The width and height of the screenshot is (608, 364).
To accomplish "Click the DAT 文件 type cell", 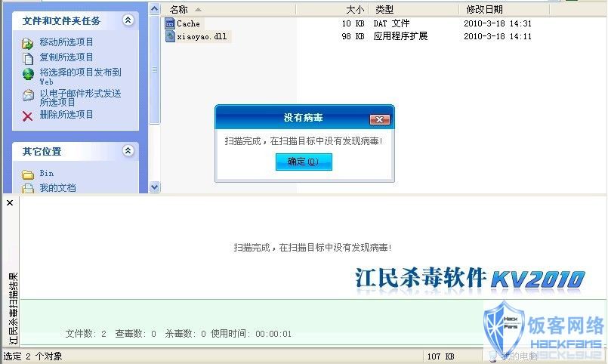I will [x=391, y=23].
